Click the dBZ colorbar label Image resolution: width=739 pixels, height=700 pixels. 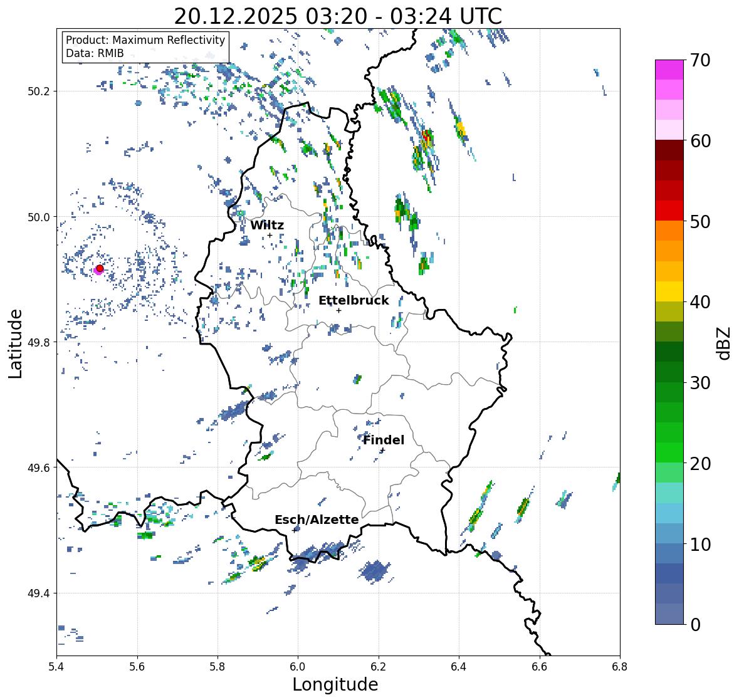click(x=725, y=343)
